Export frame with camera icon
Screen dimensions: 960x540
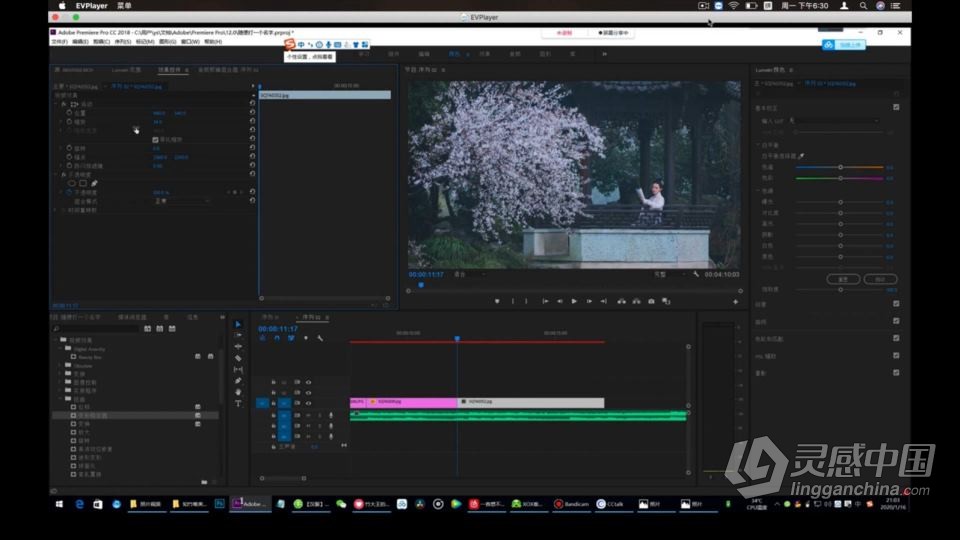point(651,301)
